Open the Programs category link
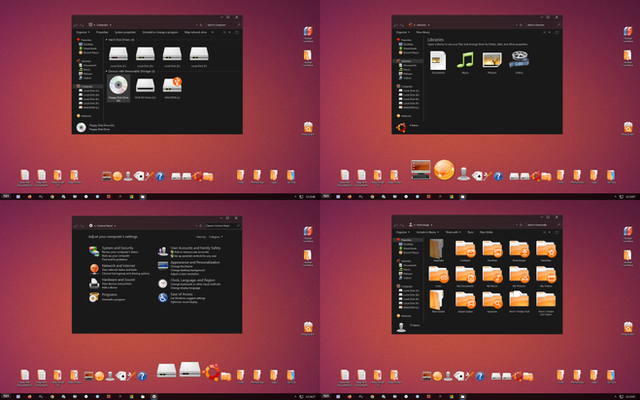640x400 pixels. click(107, 296)
